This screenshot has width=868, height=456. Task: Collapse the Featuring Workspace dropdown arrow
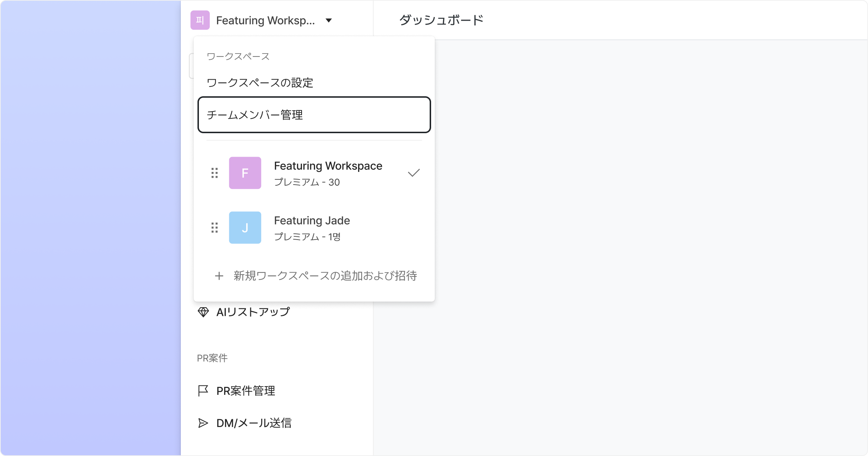328,20
